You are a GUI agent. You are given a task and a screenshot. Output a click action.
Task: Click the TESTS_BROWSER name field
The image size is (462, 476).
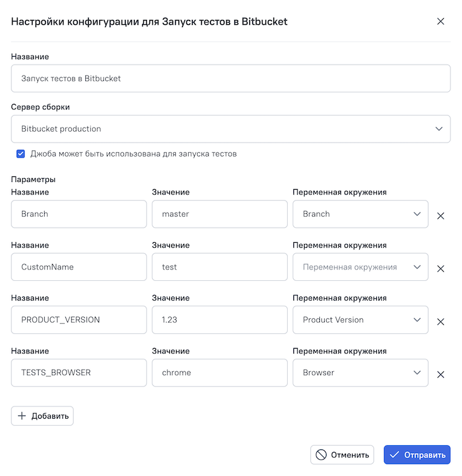click(79, 373)
